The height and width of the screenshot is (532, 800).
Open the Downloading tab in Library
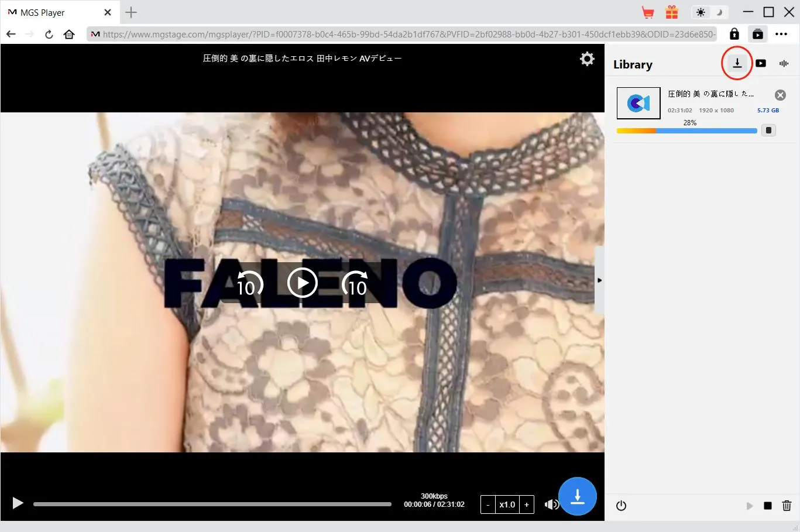point(737,63)
